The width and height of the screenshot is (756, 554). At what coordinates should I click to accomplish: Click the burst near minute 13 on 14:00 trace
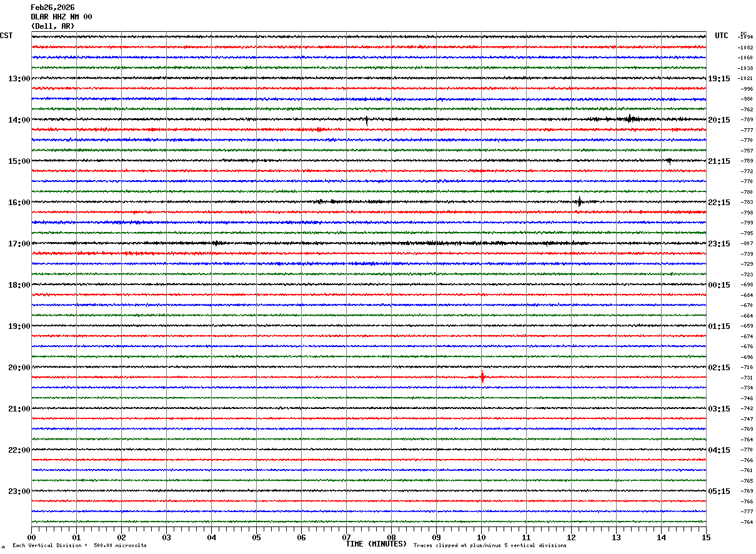pos(630,119)
